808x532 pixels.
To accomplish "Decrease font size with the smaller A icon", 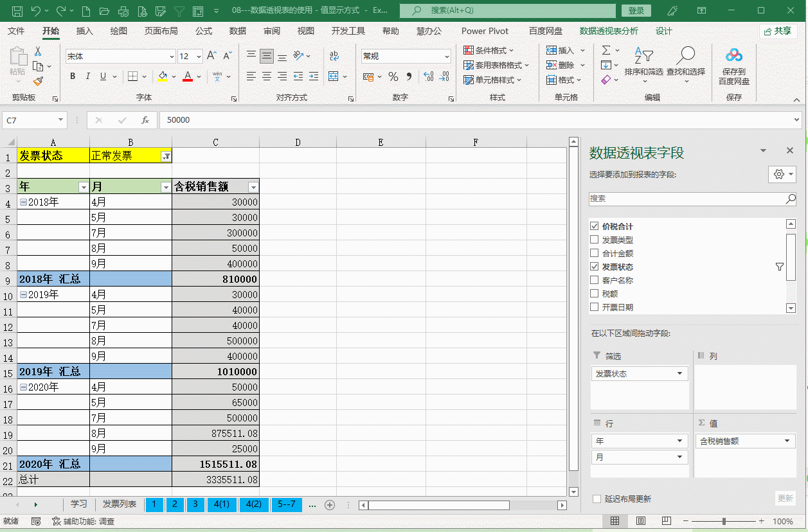I will (x=228, y=56).
